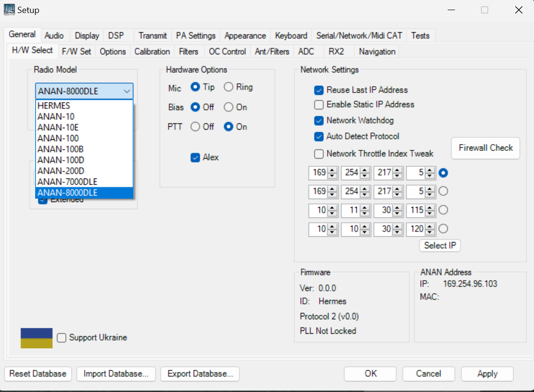Screen dimensions: 534x392
Task: Switch to the Transmit tab
Action: pos(152,35)
